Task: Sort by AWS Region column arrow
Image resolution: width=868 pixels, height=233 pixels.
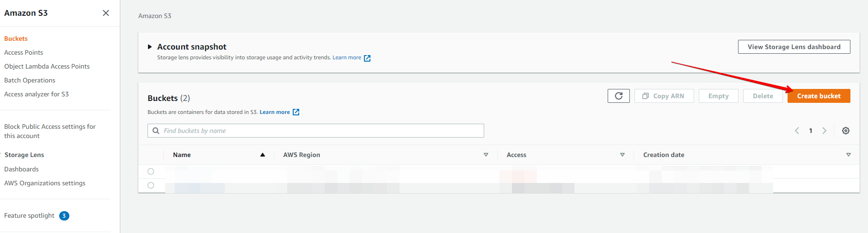Action: point(486,155)
